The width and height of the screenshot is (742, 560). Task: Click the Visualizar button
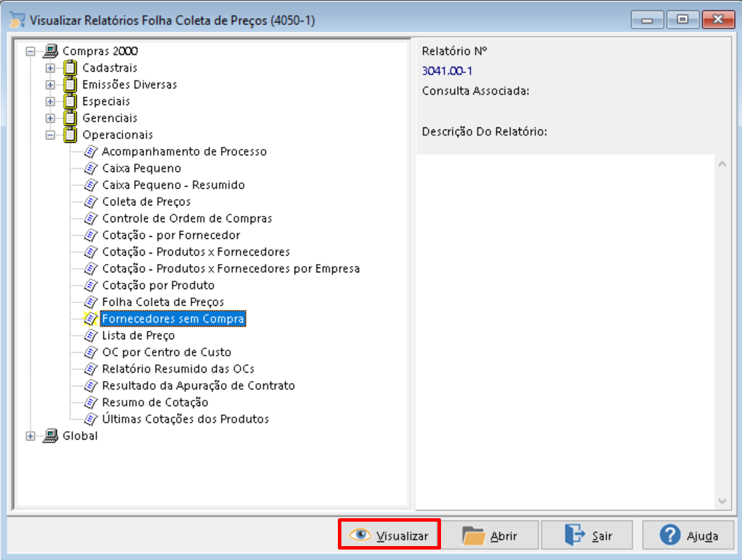(389, 534)
